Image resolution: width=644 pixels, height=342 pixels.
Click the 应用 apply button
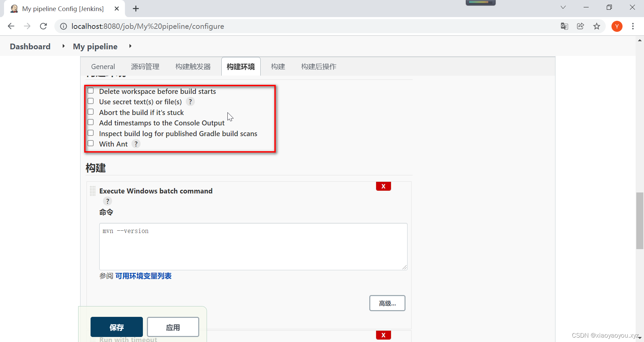[x=173, y=327]
